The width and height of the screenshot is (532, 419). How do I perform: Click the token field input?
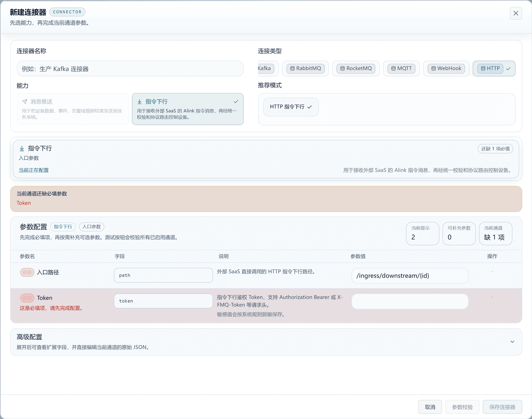point(163,301)
